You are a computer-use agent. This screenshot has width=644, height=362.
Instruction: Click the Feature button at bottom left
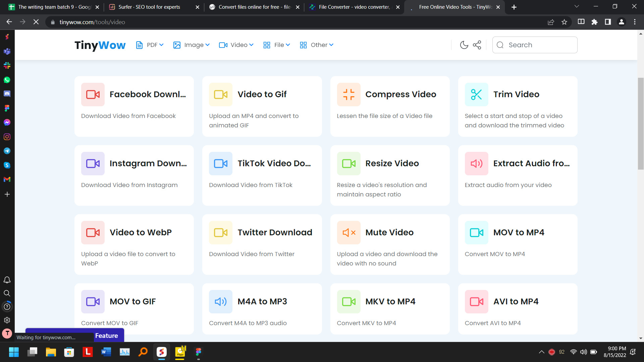(106, 336)
